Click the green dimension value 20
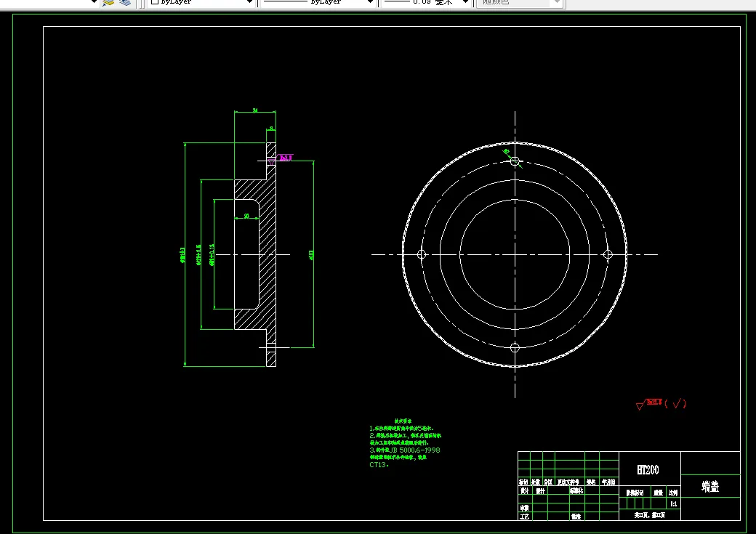The width and height of the screenshot is (756, 534). [x=246, y=216]
